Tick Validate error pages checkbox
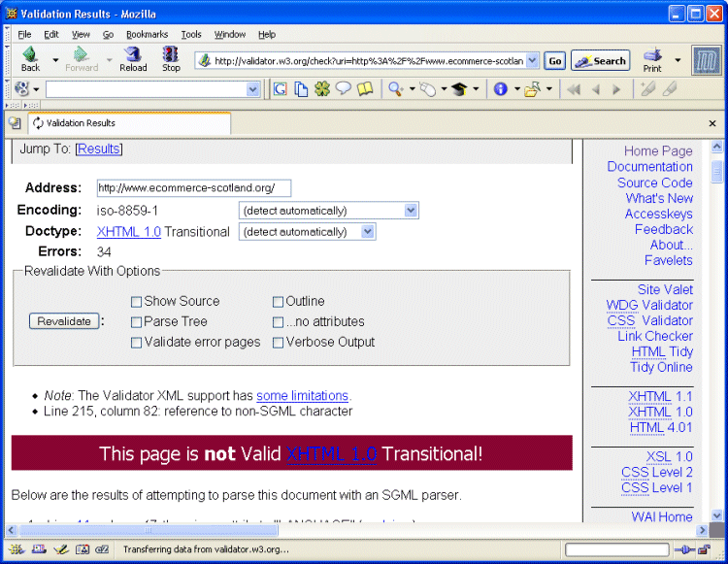The image size is (728, 564). [136, 343]
